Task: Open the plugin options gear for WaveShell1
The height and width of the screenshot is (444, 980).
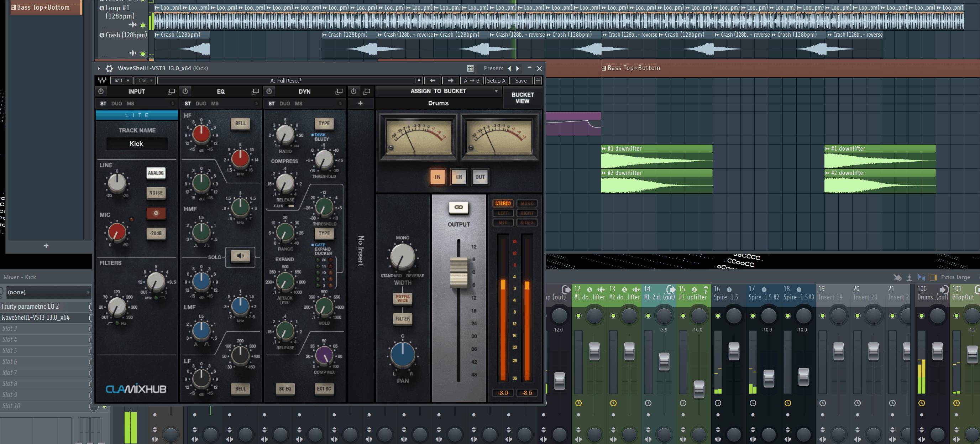Action: [x=109, y=68]
